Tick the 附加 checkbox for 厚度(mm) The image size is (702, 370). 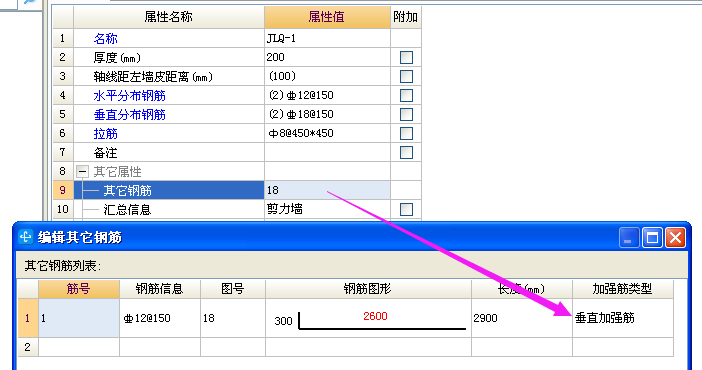click(x=406, y=57)
